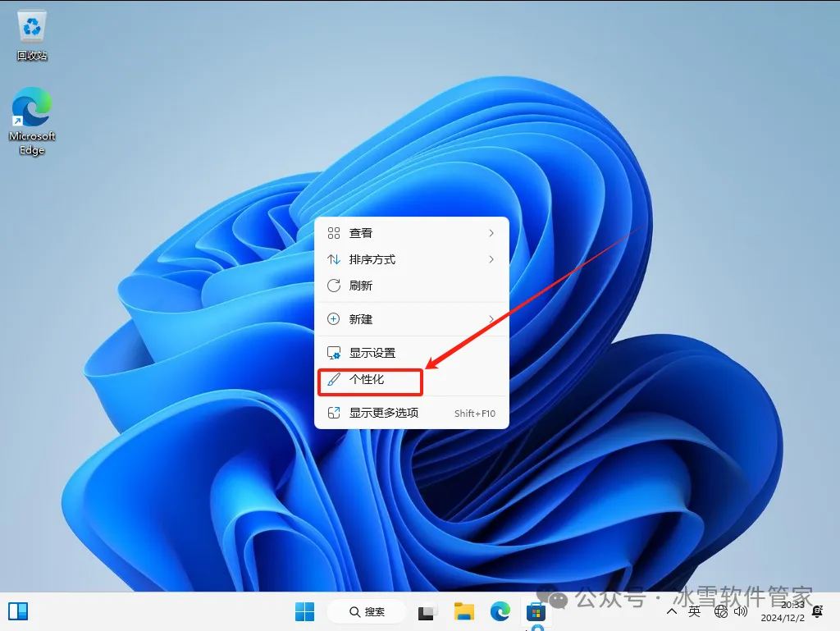Expand the arrow next to 新建
Viewport: 840px width, 631px height.
coord(491,319)
